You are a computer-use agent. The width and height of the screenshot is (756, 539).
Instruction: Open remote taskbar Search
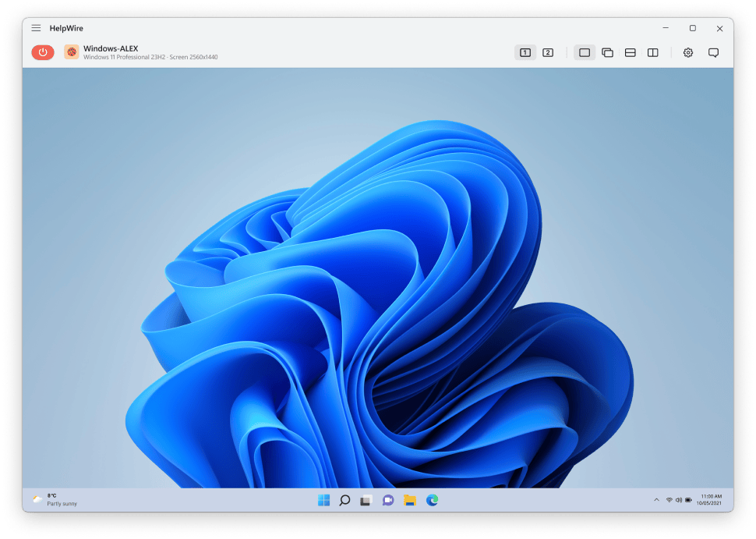(x=344, y=501)
